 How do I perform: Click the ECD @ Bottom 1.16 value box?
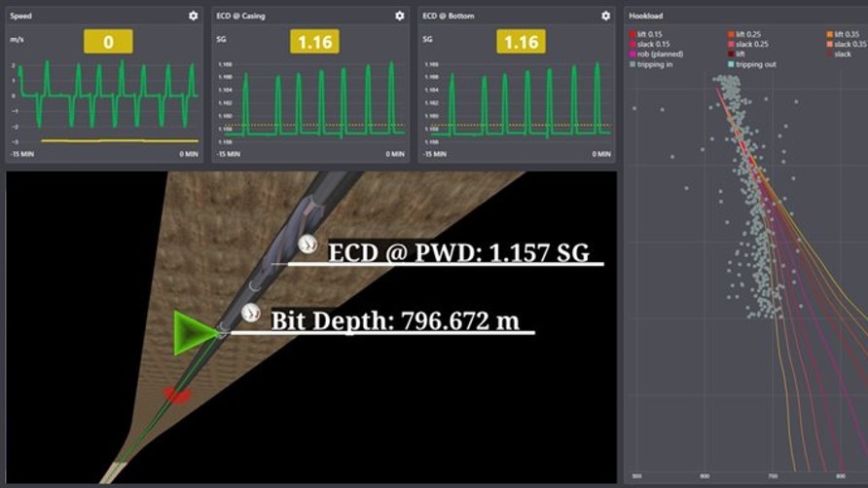click(x=521, y=42)
